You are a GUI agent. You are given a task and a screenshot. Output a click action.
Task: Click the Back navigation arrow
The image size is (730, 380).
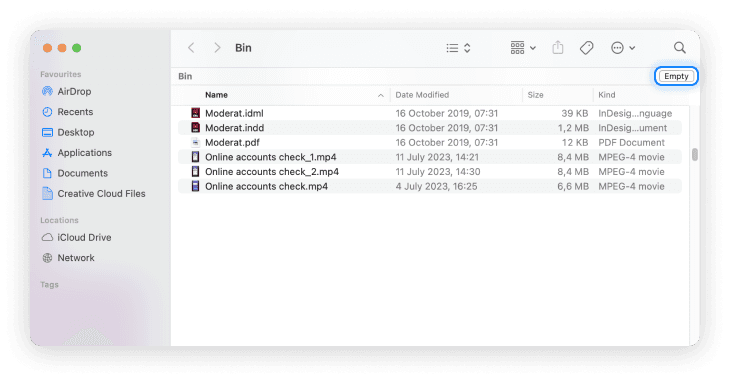[191, 48]
